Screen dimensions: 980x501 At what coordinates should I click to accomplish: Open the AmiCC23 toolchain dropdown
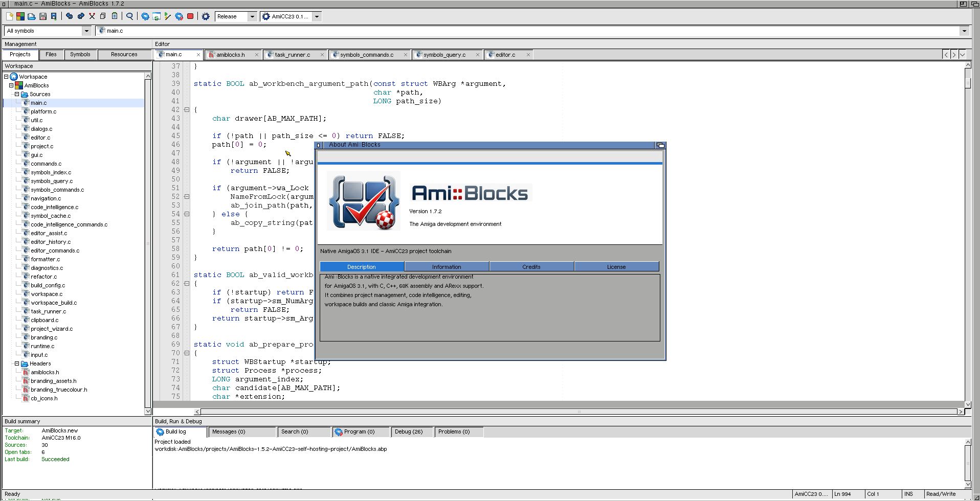click(317, 16)
